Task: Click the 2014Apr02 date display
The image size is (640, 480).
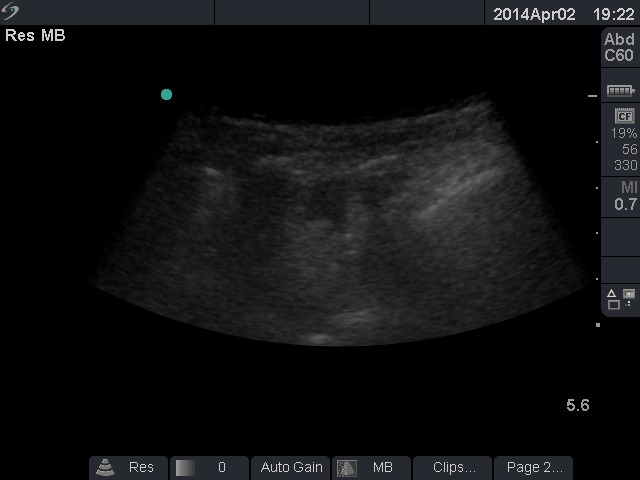Action: click(534, 15)
